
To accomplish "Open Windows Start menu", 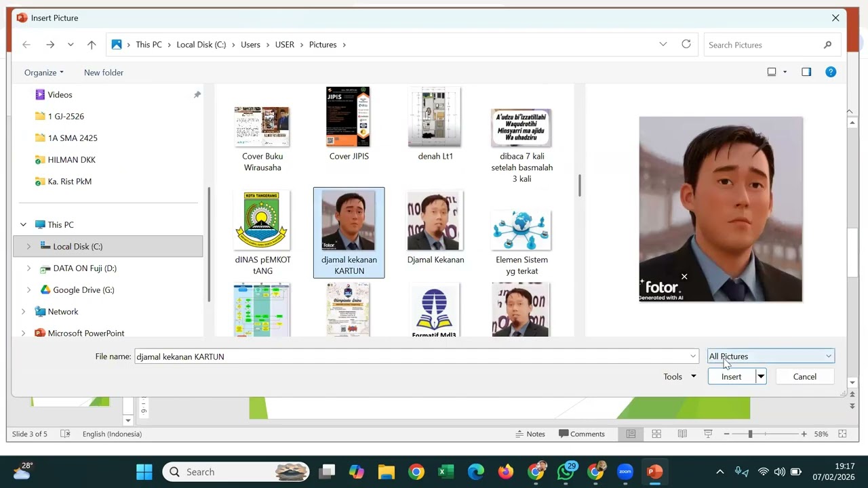I will [x=144, y=472].
